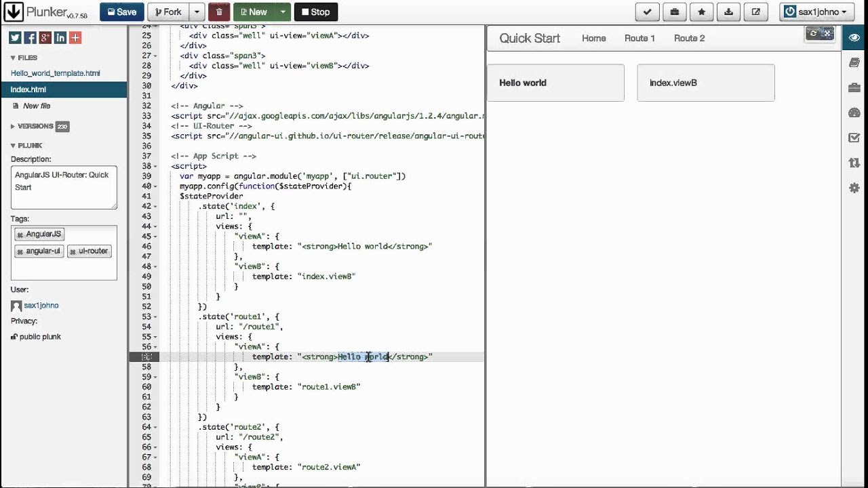868x488 pixels.
Task: Fold code at line 53
Action: tap(155, 317)
